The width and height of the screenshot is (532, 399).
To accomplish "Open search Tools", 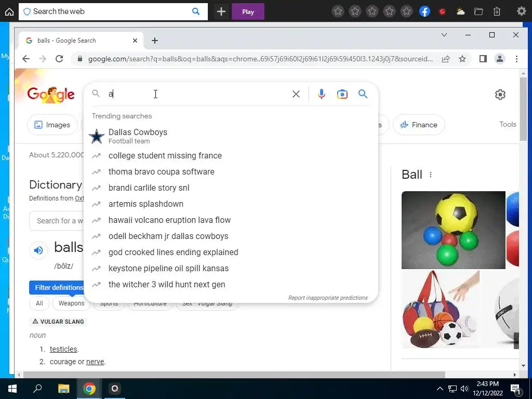I will pos(508,124).
